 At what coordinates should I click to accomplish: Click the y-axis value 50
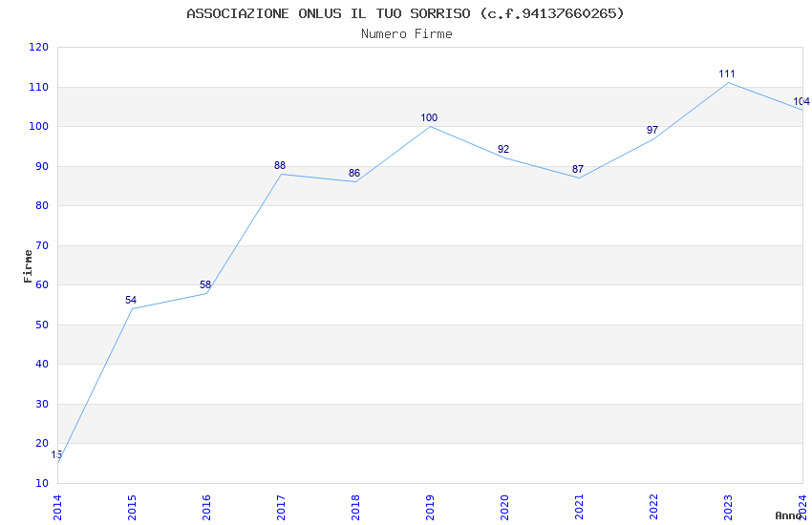pos(42,325)
